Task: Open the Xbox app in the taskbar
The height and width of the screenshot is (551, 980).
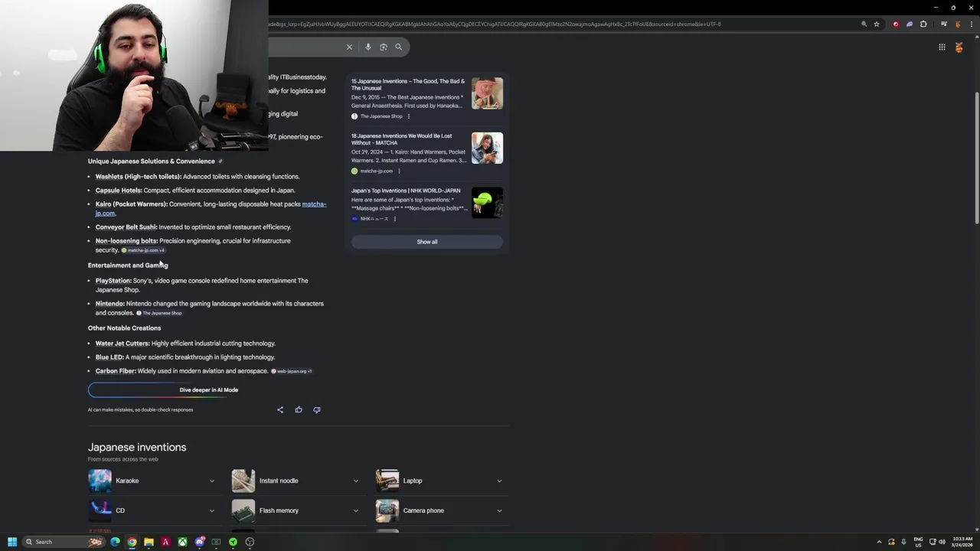Action: click(182, 542)
